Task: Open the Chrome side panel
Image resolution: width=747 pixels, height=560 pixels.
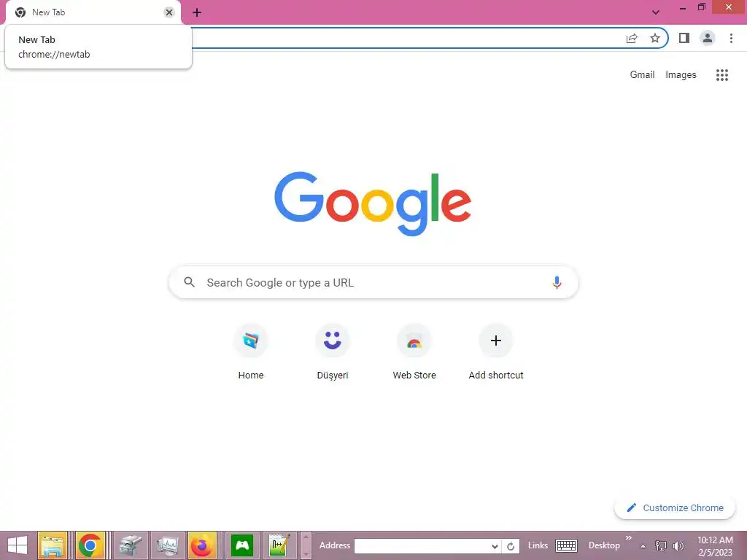Action: pos(684,38)
